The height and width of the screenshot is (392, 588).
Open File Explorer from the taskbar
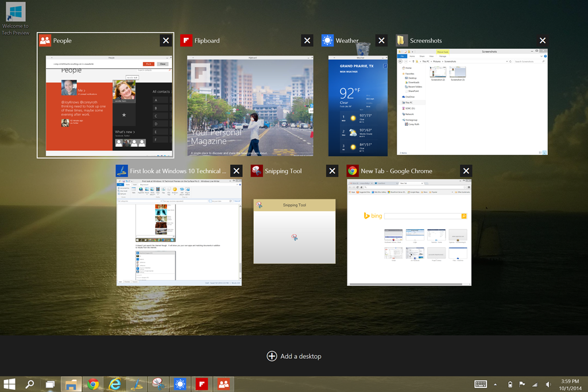pyautogui.click(x=71, y=384)
